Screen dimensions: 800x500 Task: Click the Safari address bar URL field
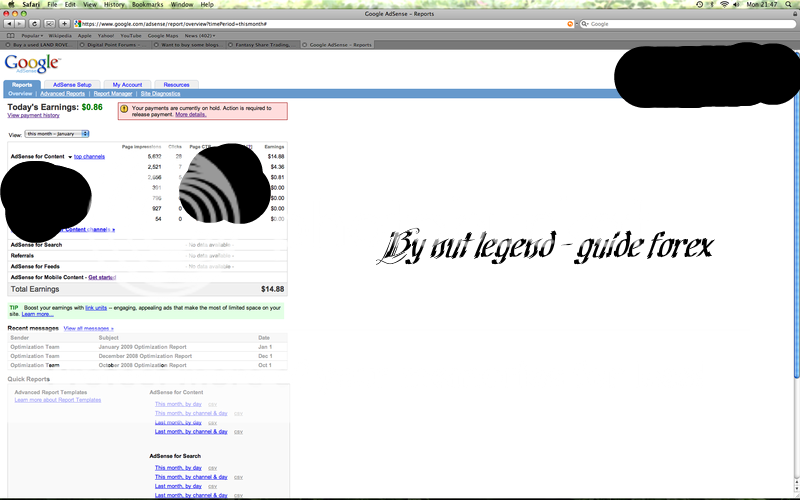[323, 24]
